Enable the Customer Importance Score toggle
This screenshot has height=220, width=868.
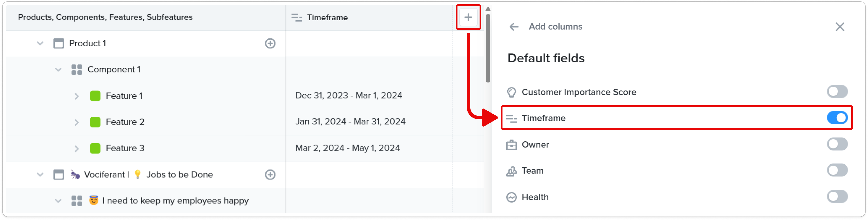click(x=837, y=92)
